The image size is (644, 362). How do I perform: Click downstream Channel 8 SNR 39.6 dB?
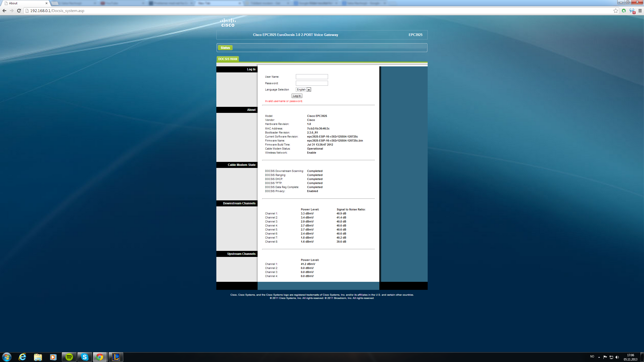pyautogui.click(x=341, y=242)
